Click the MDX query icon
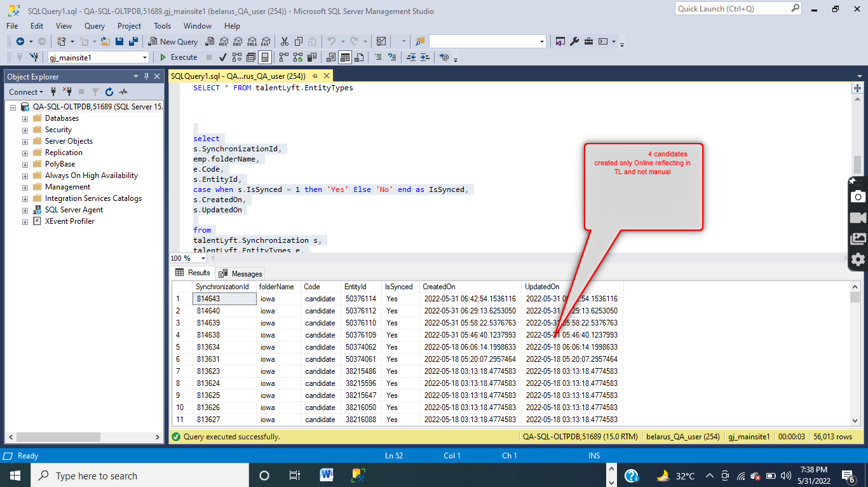 click(223, 41)
